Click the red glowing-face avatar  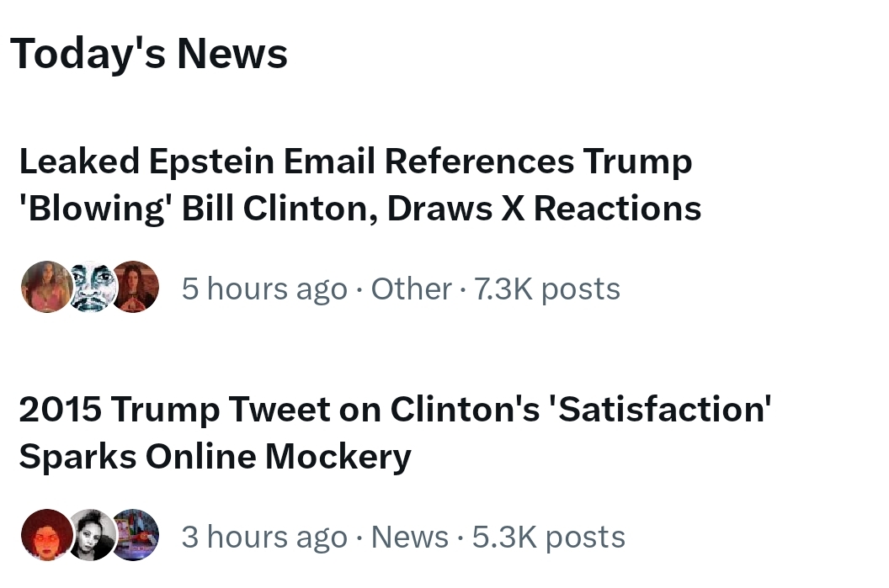pos(44,535)
